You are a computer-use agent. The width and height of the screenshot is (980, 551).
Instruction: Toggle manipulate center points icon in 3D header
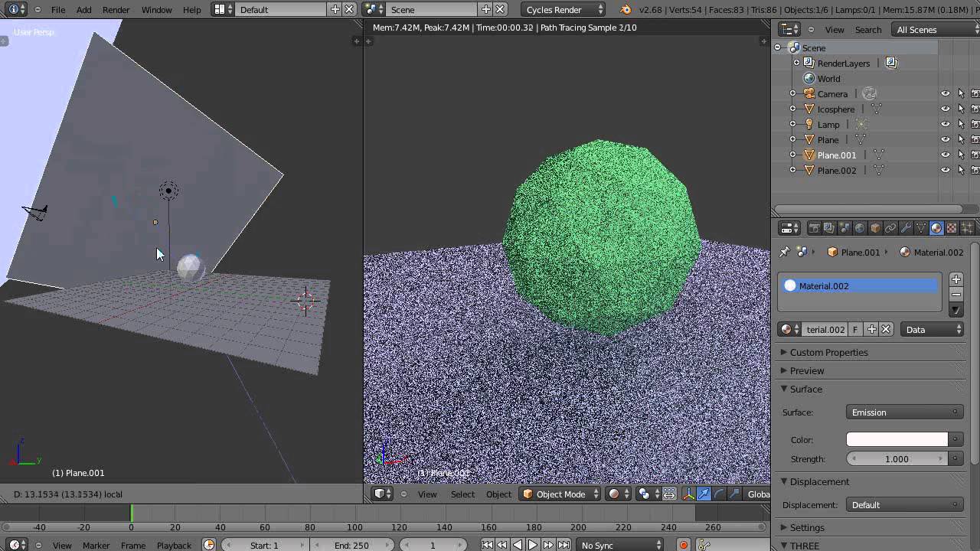(x=669, y=494)
